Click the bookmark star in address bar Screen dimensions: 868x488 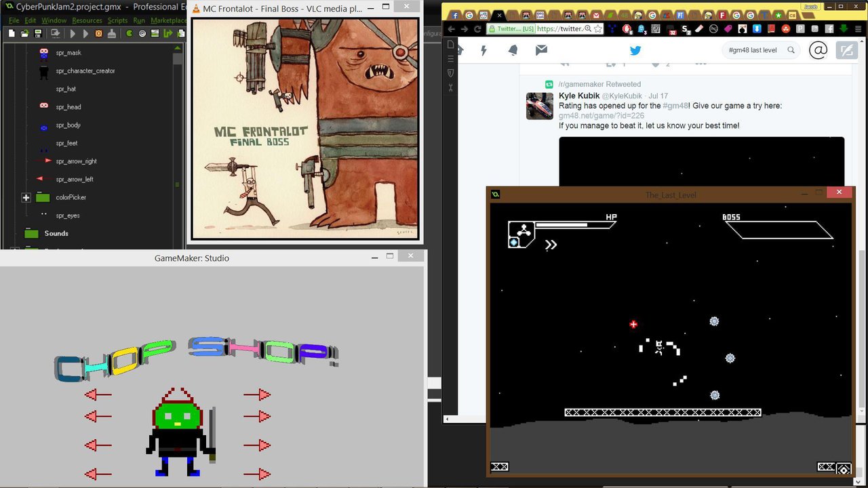tap(598, 29)
